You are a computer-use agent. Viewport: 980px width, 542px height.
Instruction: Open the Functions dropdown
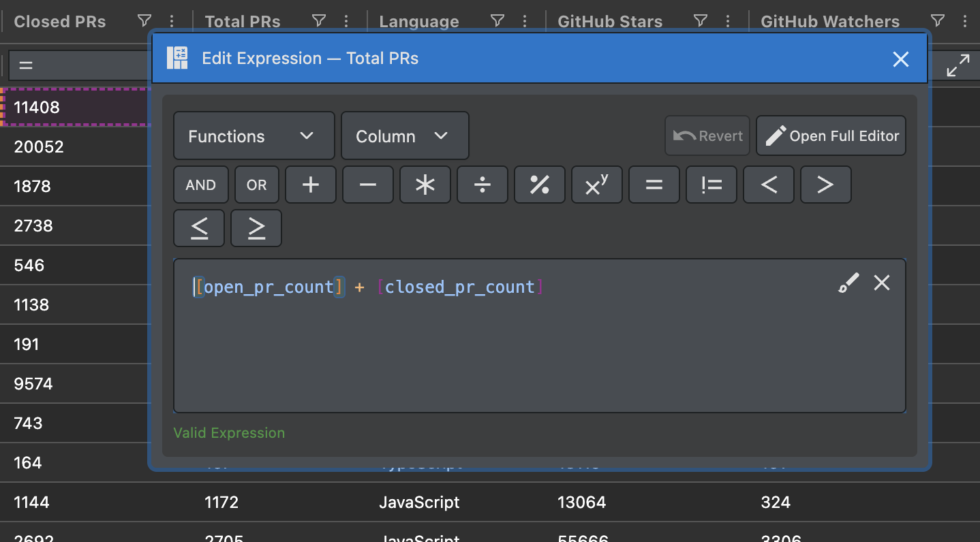pos(254,135)
